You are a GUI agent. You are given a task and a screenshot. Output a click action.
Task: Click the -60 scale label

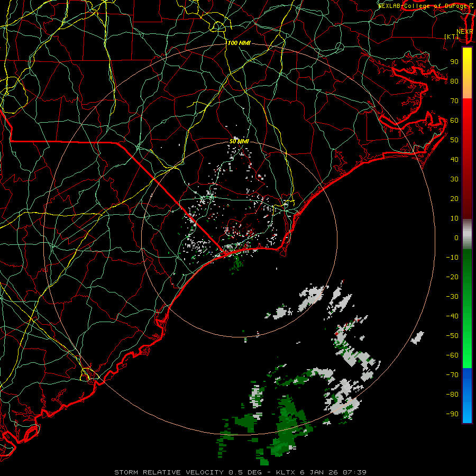click(452, 355)
